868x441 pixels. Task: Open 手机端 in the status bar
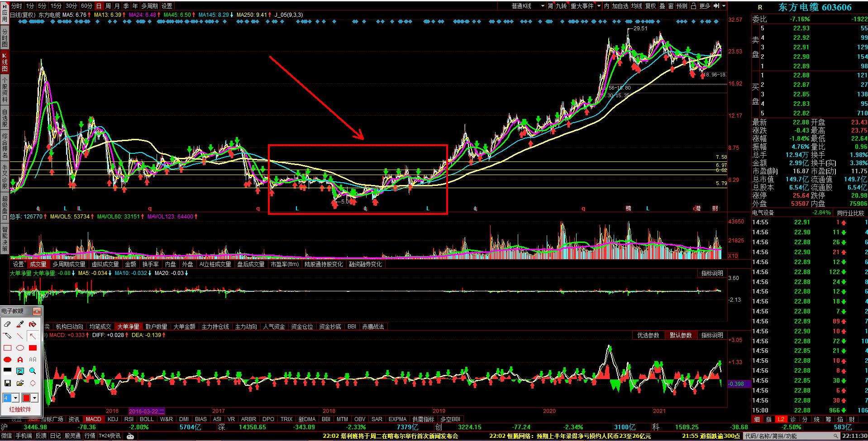pyautogui.click(x=24, y=436)
